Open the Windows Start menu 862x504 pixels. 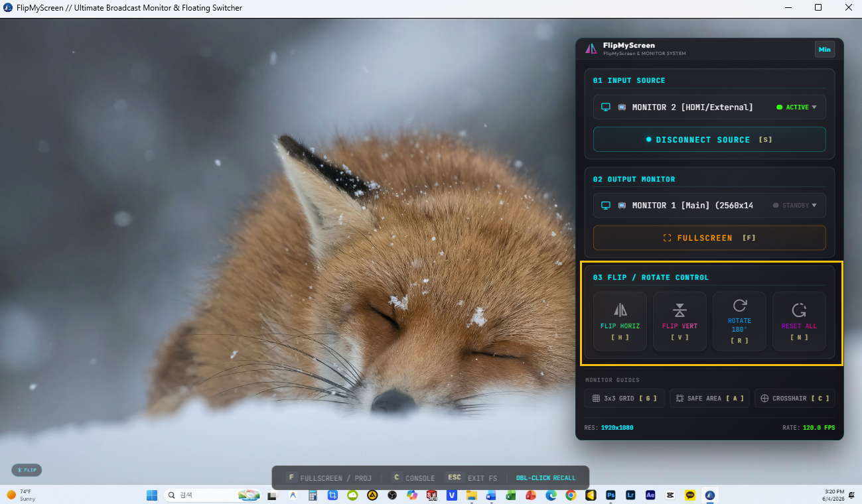(x=152, y=495)
